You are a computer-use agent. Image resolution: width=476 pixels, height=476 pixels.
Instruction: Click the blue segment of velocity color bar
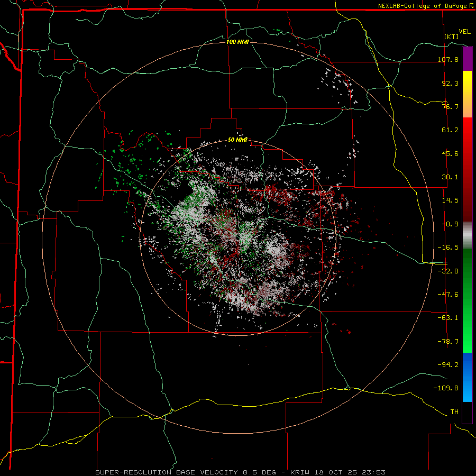click(467, 377)
